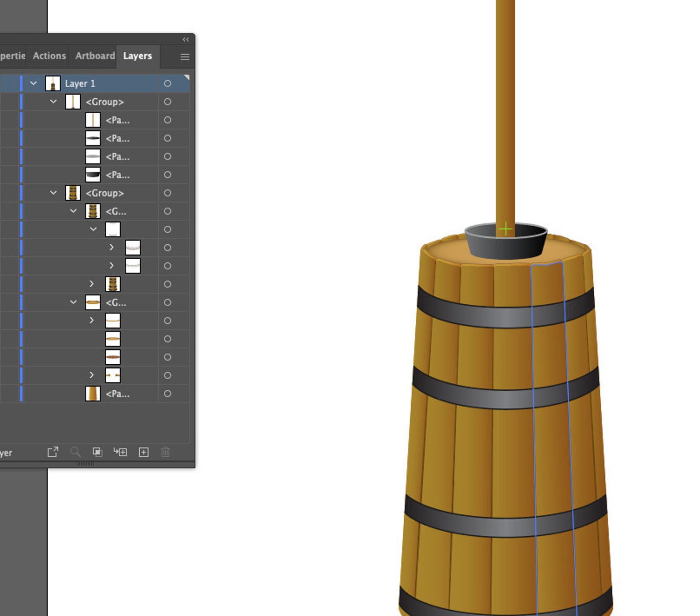Click the reddish-brown ellipse thumbnail row
Image resolution: width=700 pixels, height=616 pixels.
(113, 357)
